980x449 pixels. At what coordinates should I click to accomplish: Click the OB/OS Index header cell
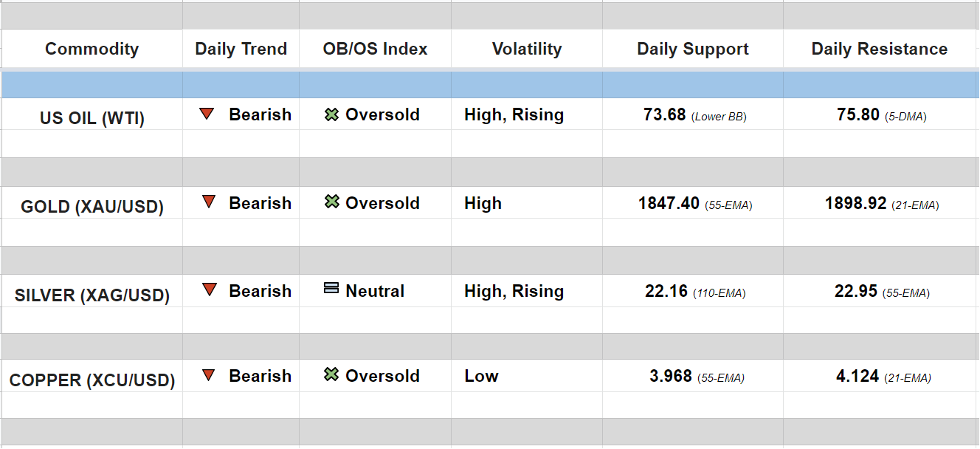pos(375,49)
